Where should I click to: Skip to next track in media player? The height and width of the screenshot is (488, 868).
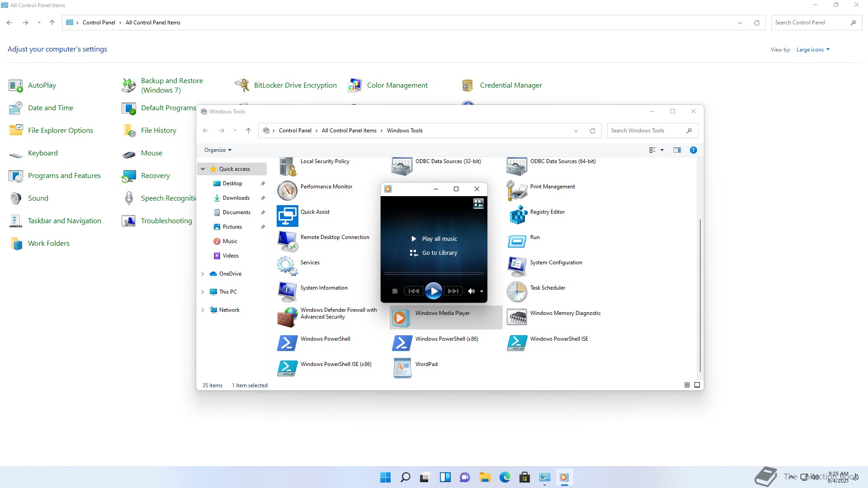pos(453,291)
